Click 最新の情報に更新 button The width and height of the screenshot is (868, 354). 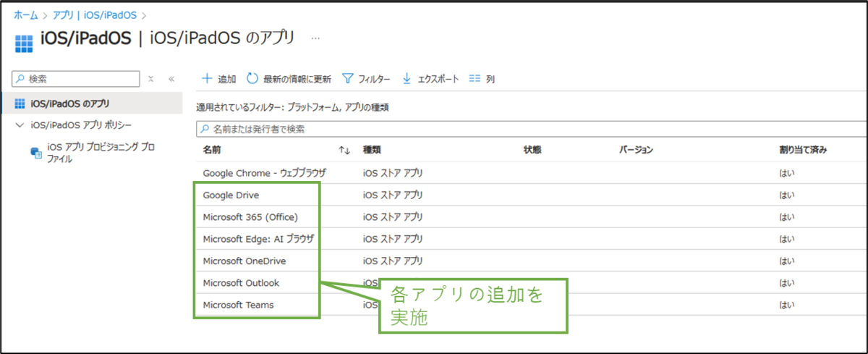click(289, 78)
